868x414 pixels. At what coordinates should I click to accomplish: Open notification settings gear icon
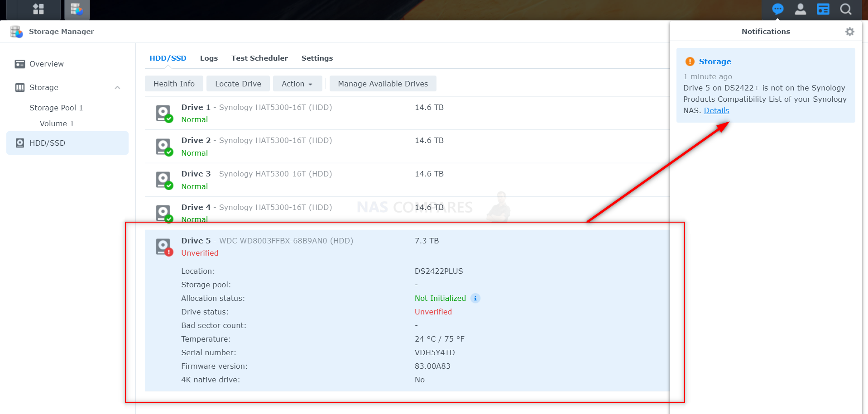click(849, 32)
